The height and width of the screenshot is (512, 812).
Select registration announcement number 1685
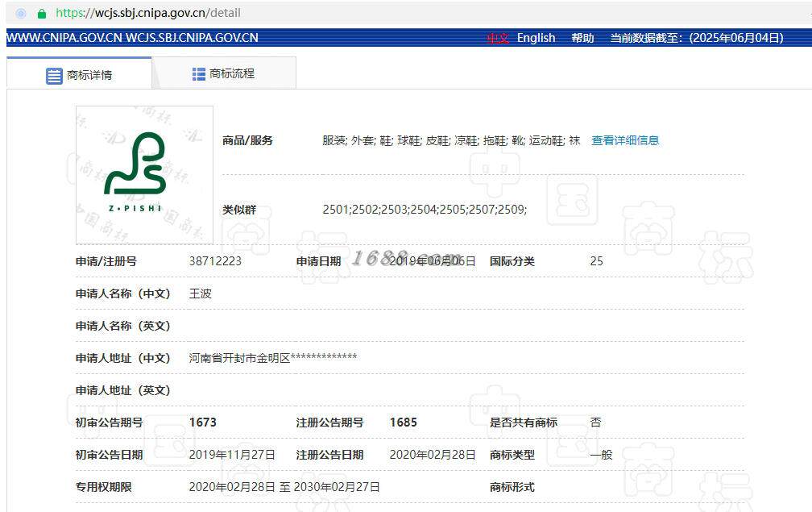coord(404,423)
